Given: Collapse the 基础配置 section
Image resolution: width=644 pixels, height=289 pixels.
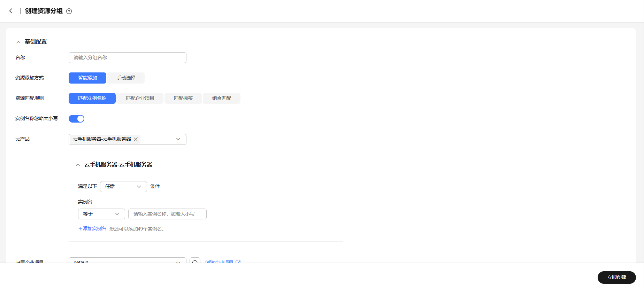Looking at the screenshot, I should (18, 42).
